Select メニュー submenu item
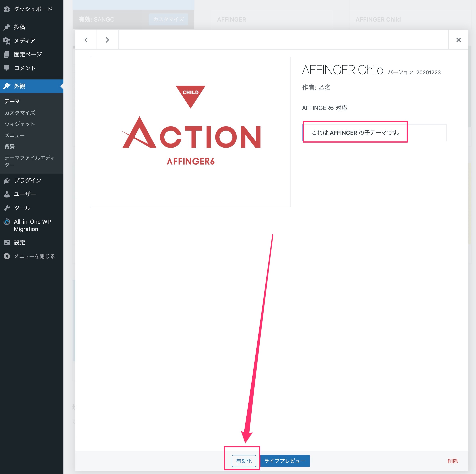 tap(15, 135)
